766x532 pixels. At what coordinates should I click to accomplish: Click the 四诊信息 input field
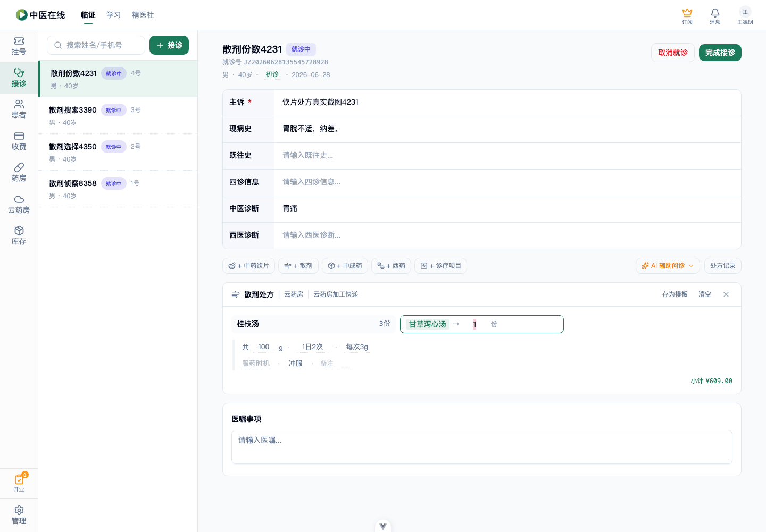click(507, 182)
